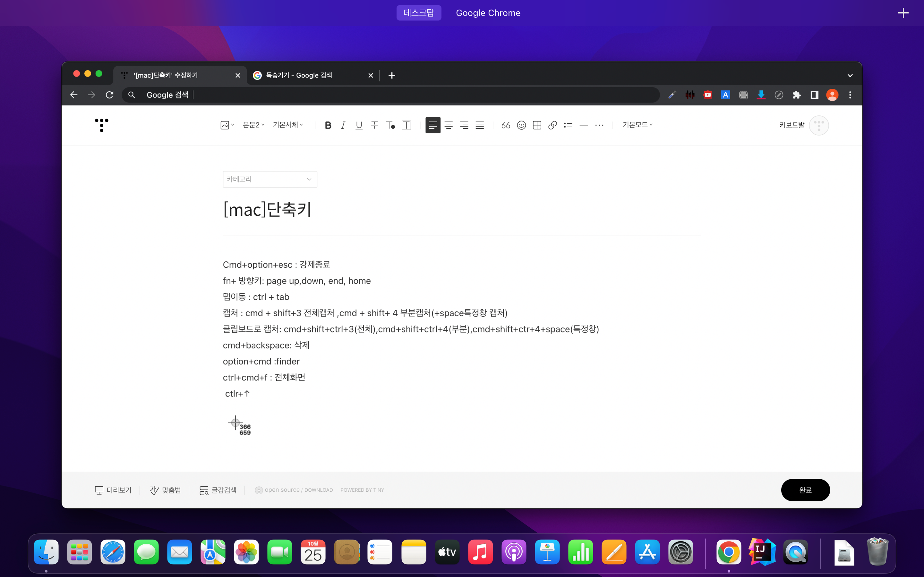Click the post title [mac]단축키 field
The image size is (924, 577).
coord(267,210)
